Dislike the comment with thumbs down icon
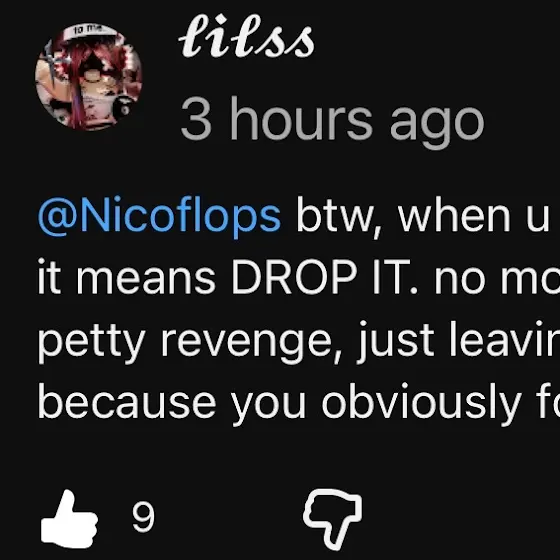The image size is (560, 560). 332,519
